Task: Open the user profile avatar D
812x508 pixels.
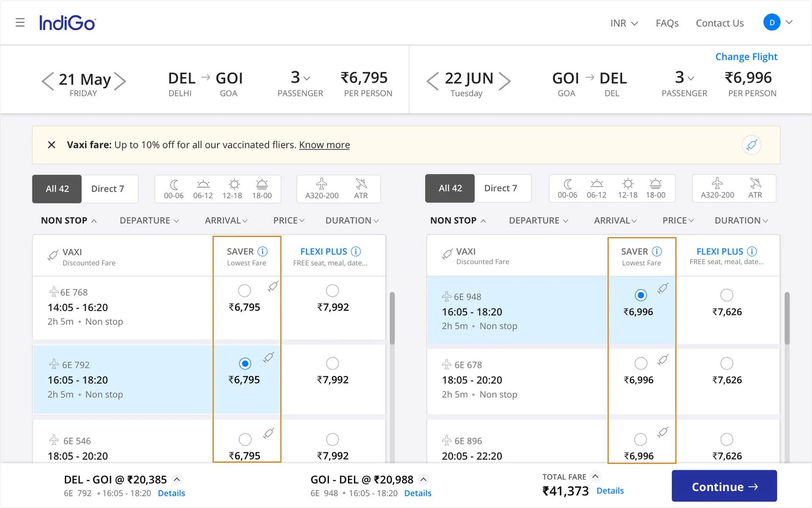Action: (x=771, y=22)
